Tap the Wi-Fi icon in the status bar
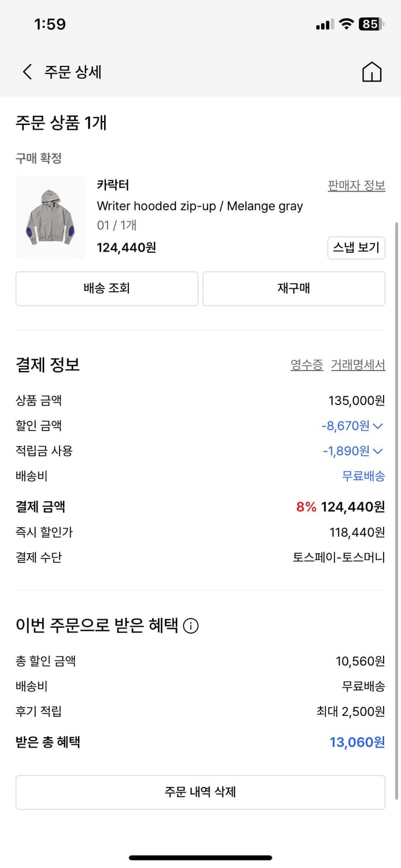The image size is (401, 868). pyautogui.click(x=347, y=24)
